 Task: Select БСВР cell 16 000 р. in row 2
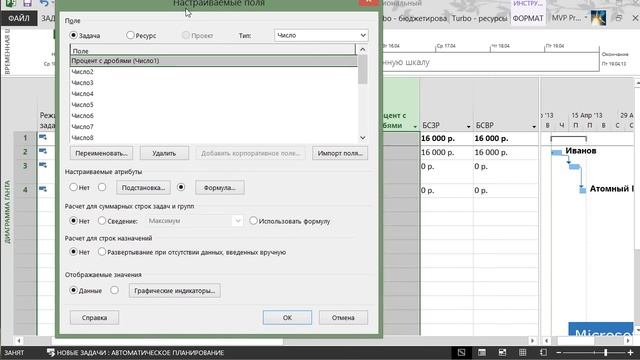[x=506, y=152]
